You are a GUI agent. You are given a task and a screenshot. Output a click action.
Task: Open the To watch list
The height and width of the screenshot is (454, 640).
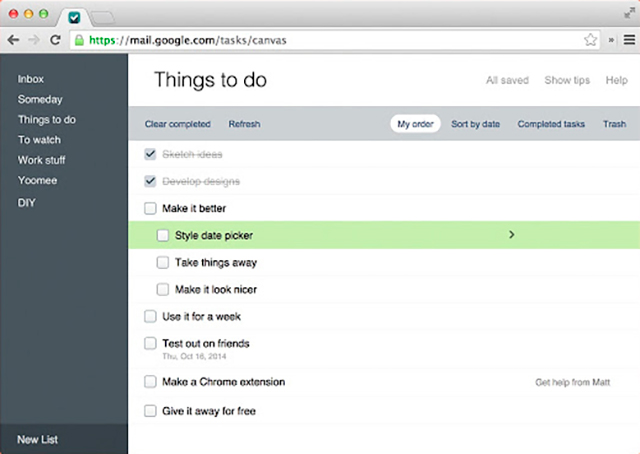point(39,140)
